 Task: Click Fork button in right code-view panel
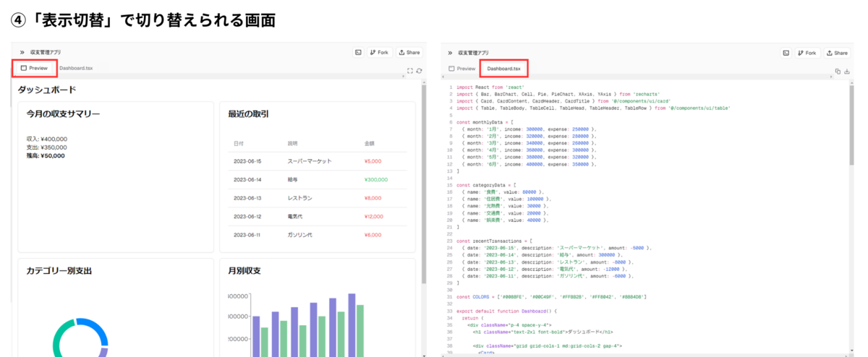tap(807, 53)
